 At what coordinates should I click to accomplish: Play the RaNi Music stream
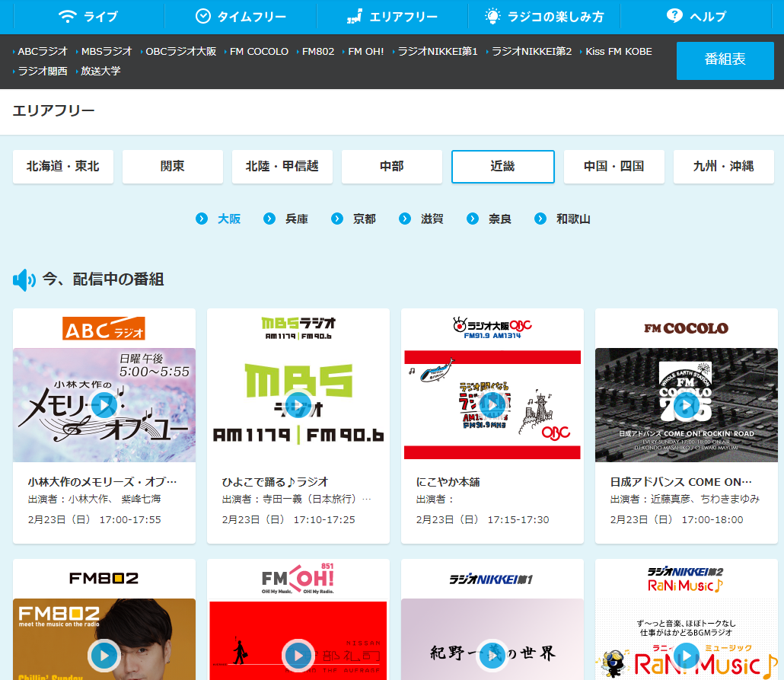point(687,656)
